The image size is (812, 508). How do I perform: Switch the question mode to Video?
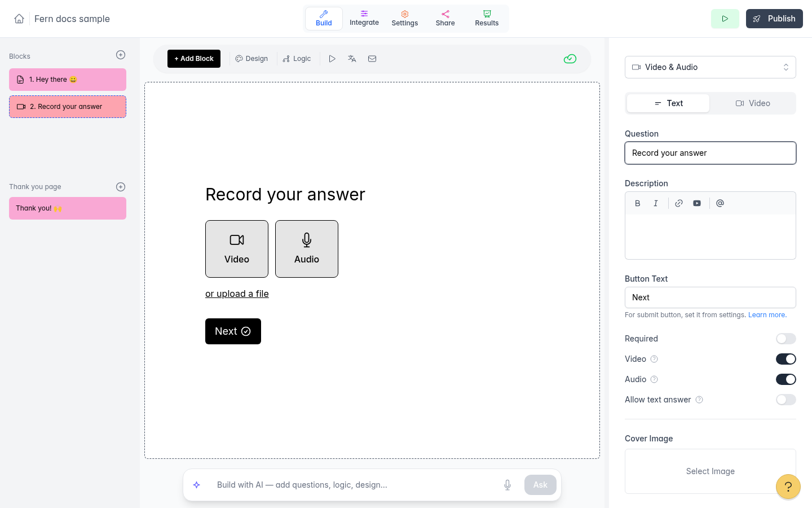coord(753,103)
